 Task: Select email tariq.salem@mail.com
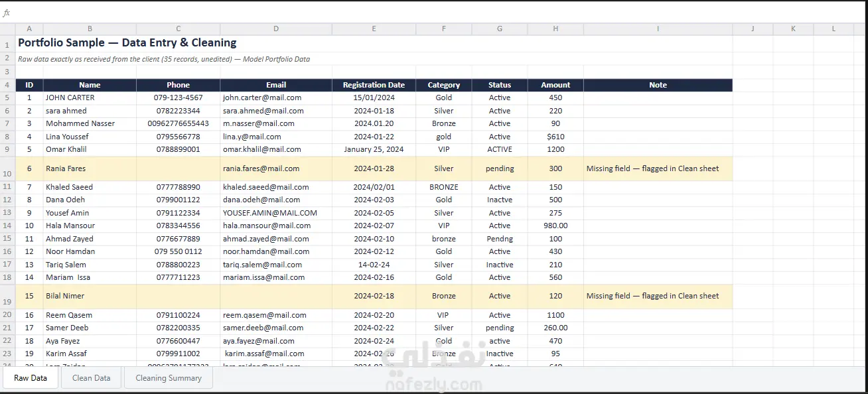[276, 265]
